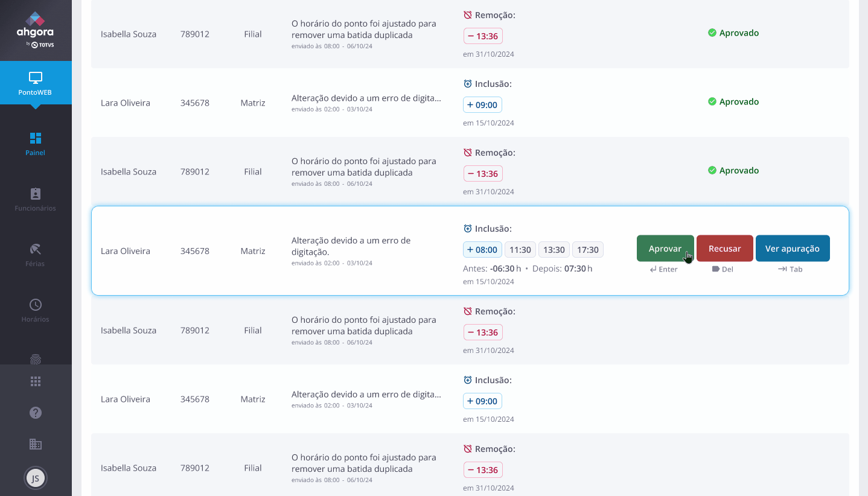Open the JS user avatar
Image resolution: width=868 pixels, height=496 pixels.
click(36, 479)
